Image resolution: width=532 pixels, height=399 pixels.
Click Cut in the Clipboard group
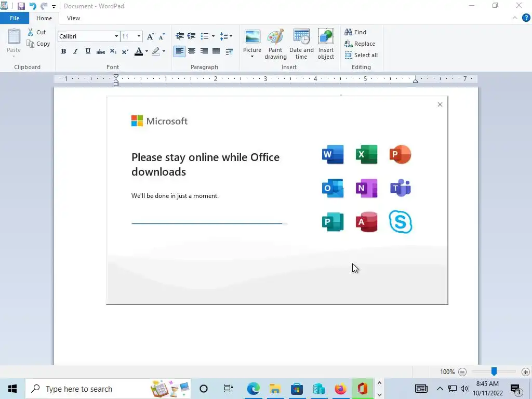pos(37,32)
